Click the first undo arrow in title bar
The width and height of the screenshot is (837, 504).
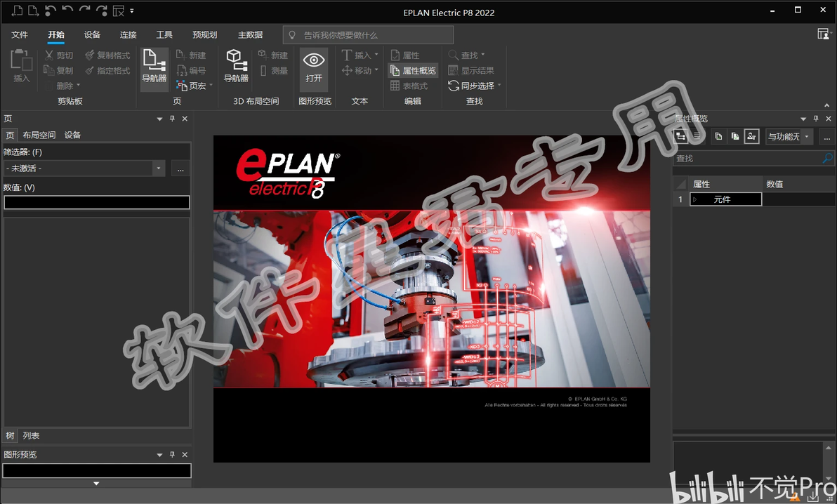[x=50, y=10]
